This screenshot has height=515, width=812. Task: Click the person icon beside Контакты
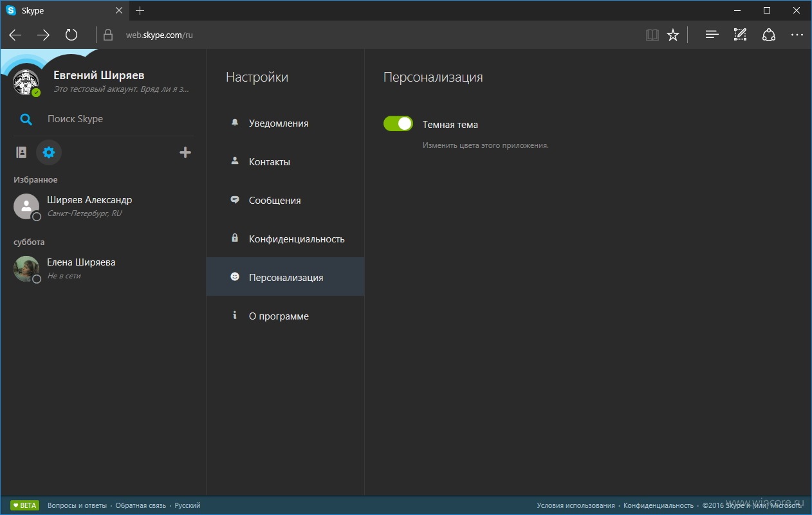[x=235, y=161]
